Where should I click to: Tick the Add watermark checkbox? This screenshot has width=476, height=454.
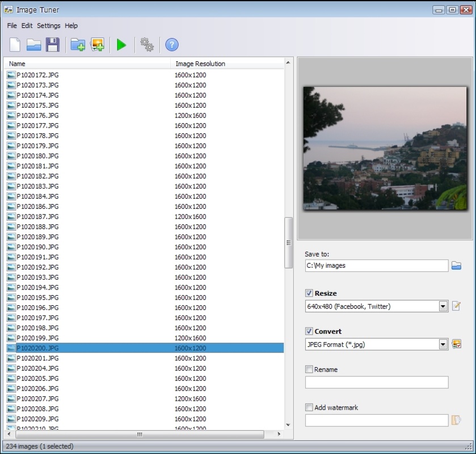click(x=309, y=407)
